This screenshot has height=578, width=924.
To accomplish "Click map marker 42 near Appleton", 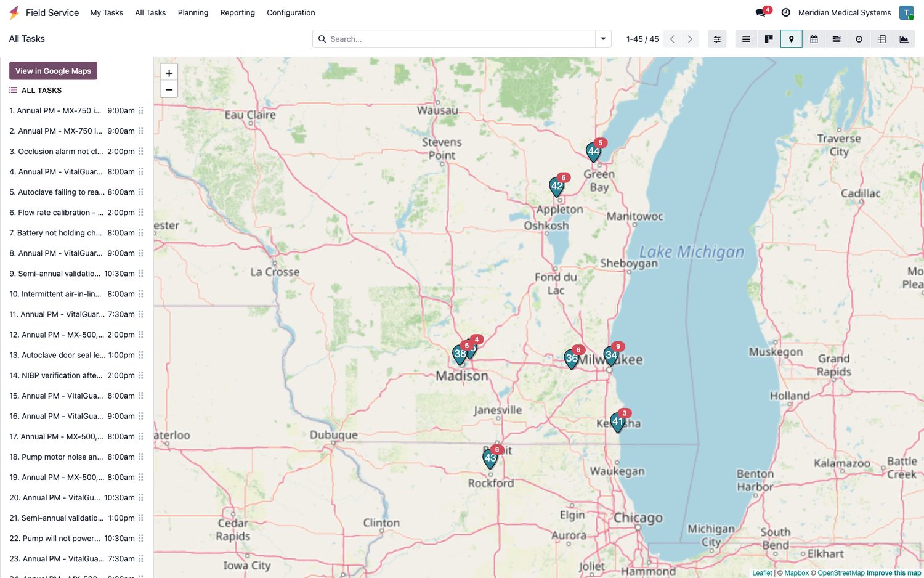I will [x=556, y=186].
